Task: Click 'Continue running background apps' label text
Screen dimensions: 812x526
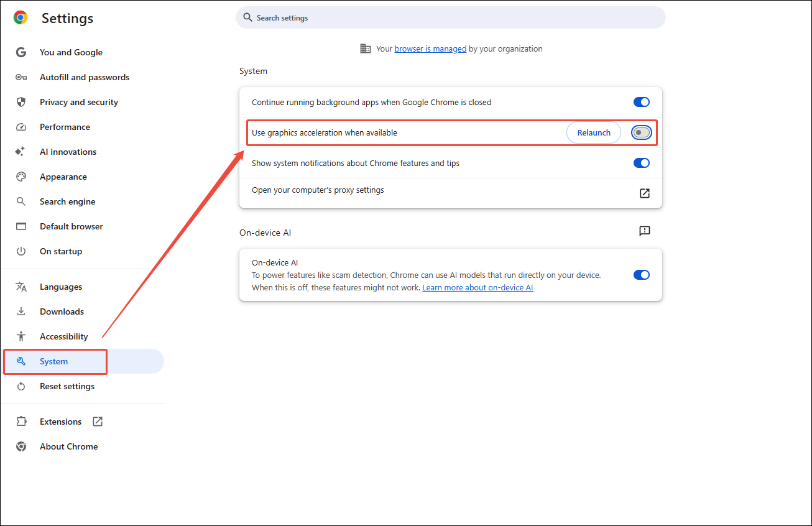Action: [371, 102]
